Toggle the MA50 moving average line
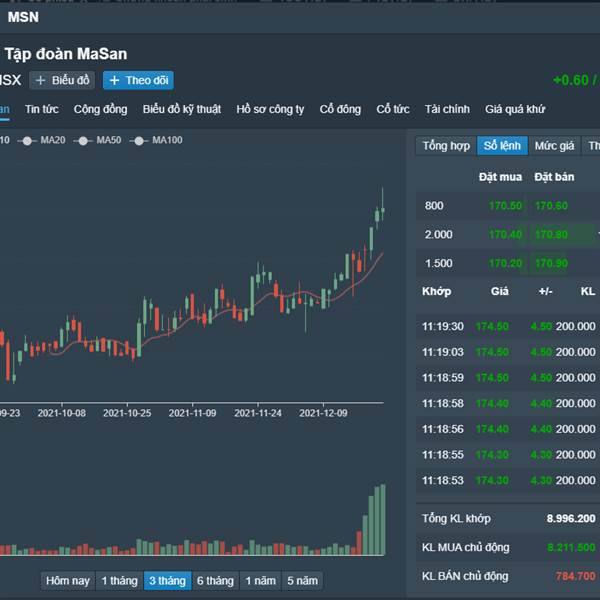This screenshot has height=600, width=600. 97,140
